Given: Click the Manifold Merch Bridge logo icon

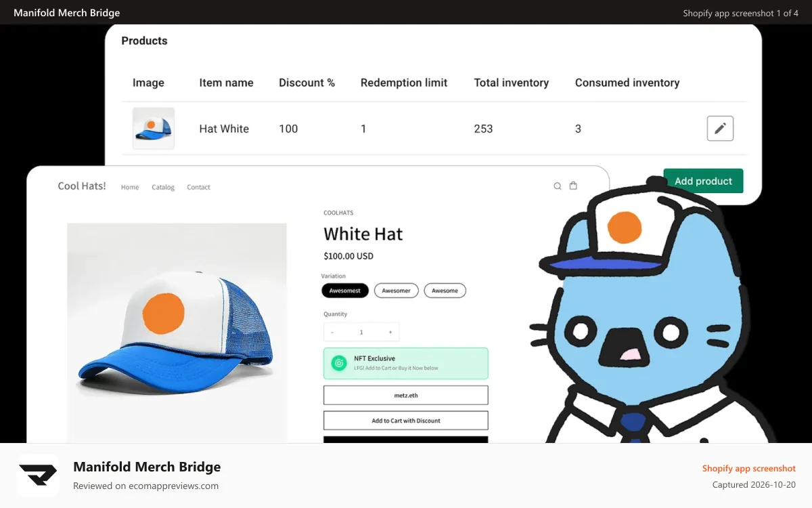Looking at the screenshot, I should coord(38,475).
